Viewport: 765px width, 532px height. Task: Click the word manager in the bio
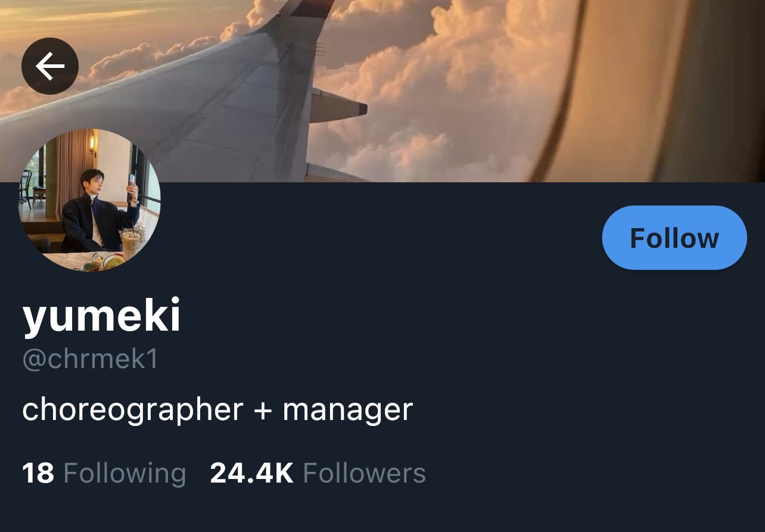347,410
